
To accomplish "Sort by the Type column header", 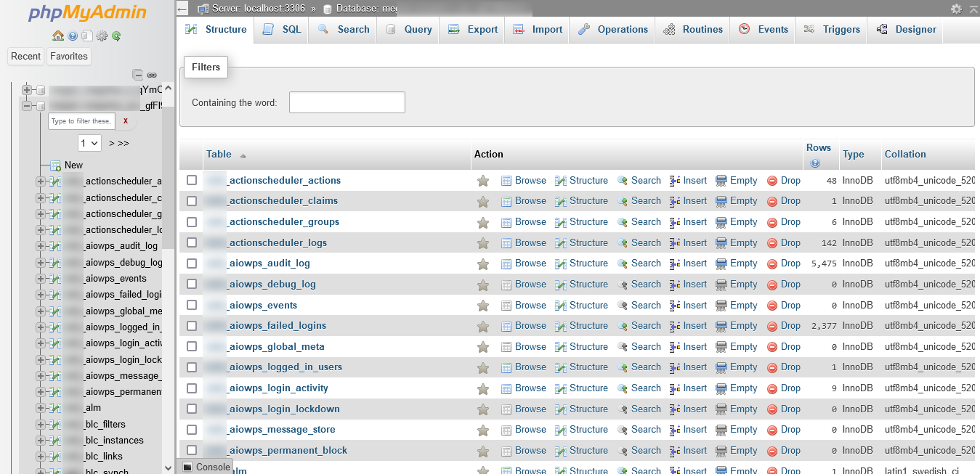I will [x=854, y=154].
